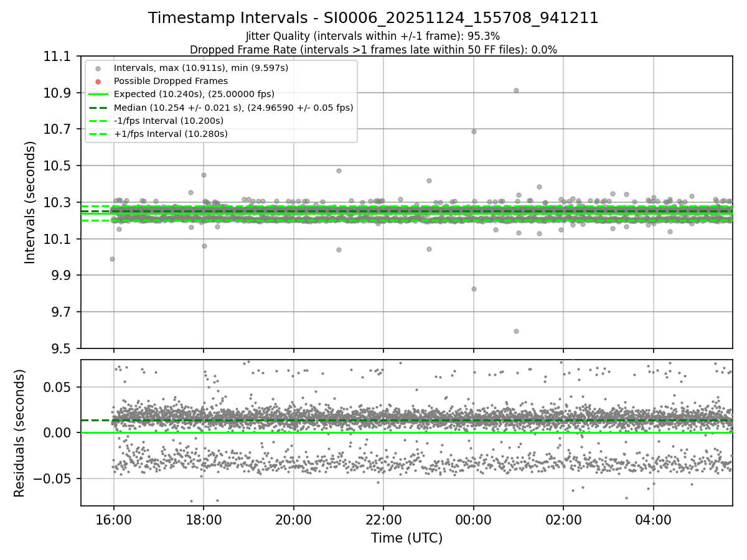Click the x-axis tick label '02:00'
This screenshot has height=560, width=747.
563,519
